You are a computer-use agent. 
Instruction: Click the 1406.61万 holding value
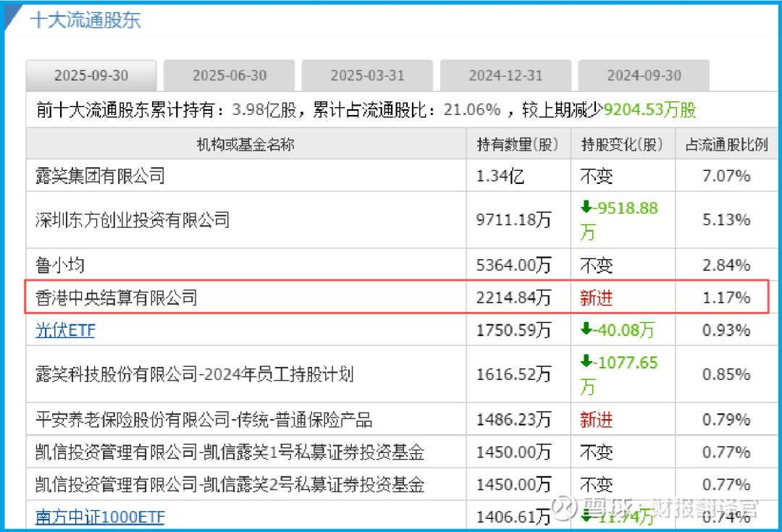pos(513,517)
